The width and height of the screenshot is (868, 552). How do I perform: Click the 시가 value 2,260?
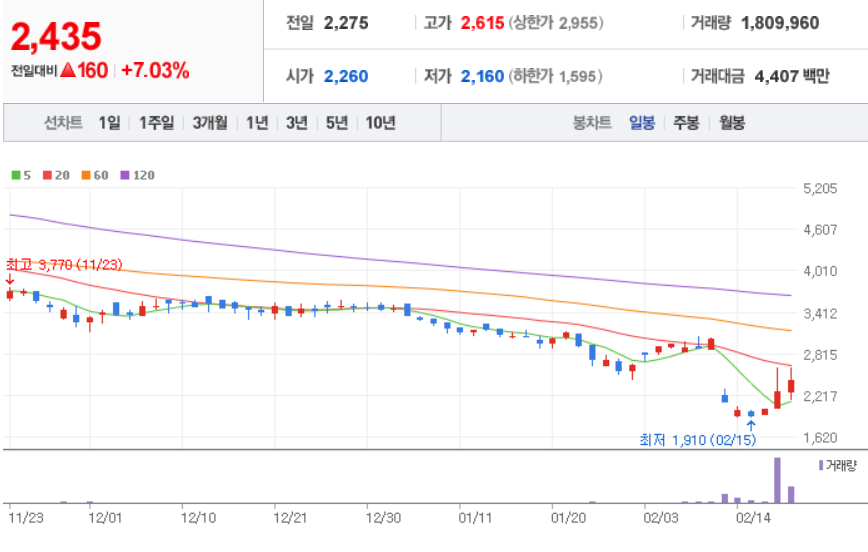click(x=346, y=76)
